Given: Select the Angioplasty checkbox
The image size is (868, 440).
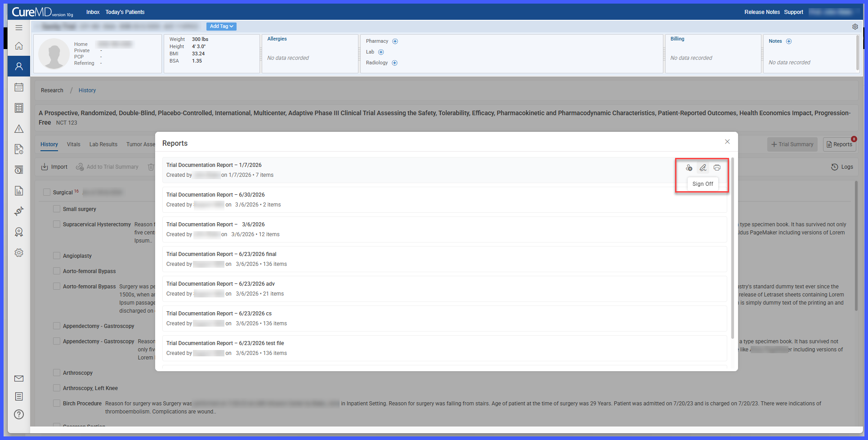Looking at the screenshot, I should coord(57,256).
